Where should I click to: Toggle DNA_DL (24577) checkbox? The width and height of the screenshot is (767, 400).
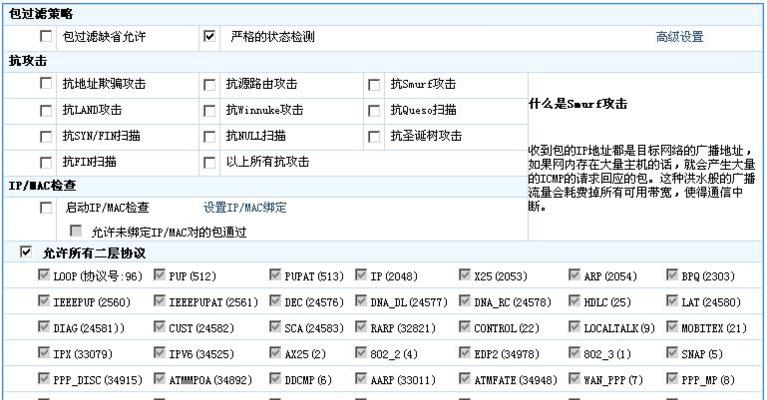[361, 301]
